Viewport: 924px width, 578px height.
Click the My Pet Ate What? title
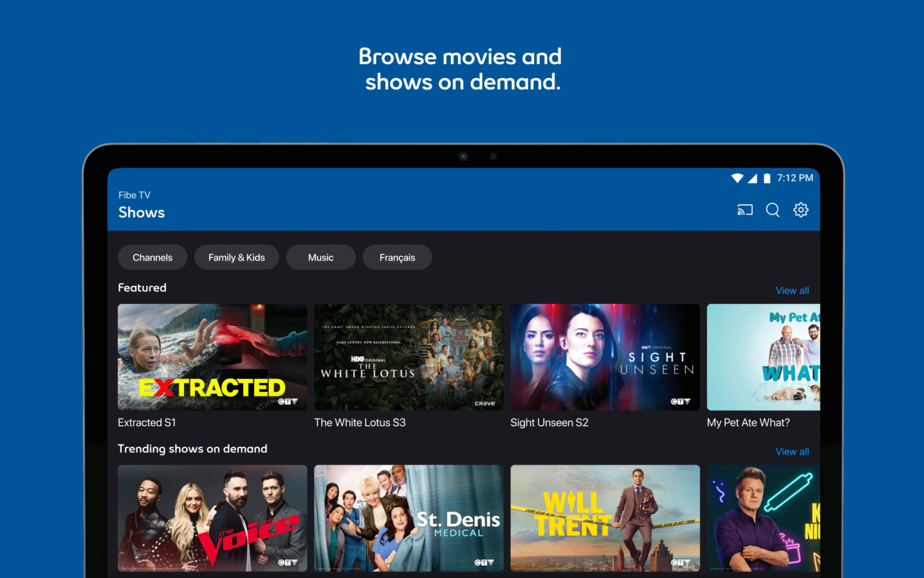coord(748,423)
